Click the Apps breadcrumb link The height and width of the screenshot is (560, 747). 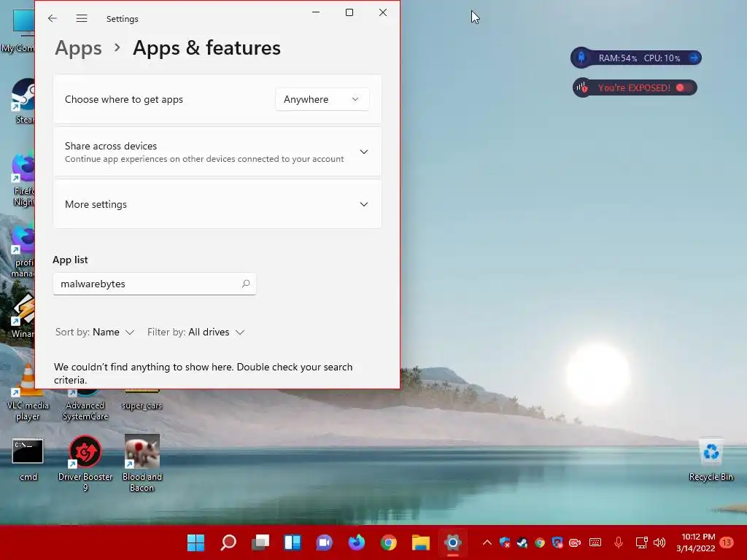(x=78, y=47)
